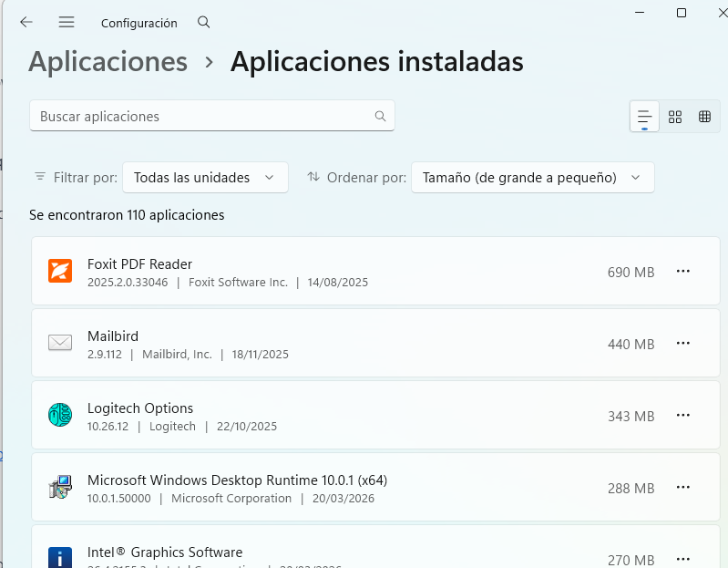Open the Tamaño sort order dropdown
This screenshot has width=728, height=568.
coord(532,178)
